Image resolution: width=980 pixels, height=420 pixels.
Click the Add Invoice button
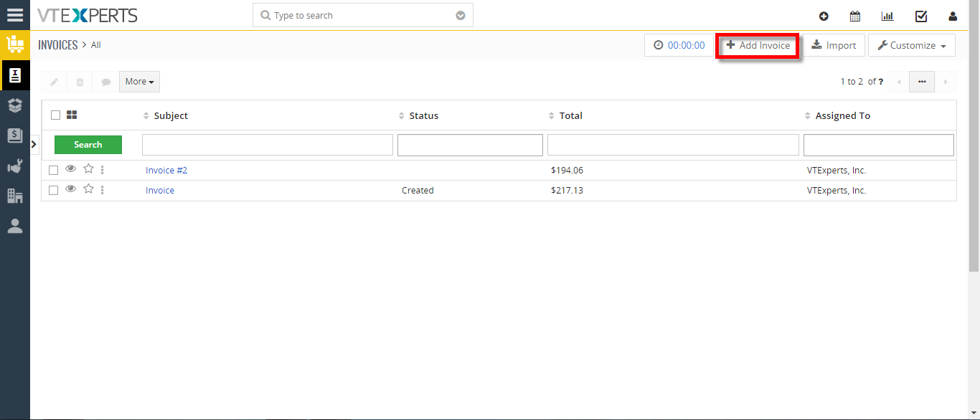point(758,45)
